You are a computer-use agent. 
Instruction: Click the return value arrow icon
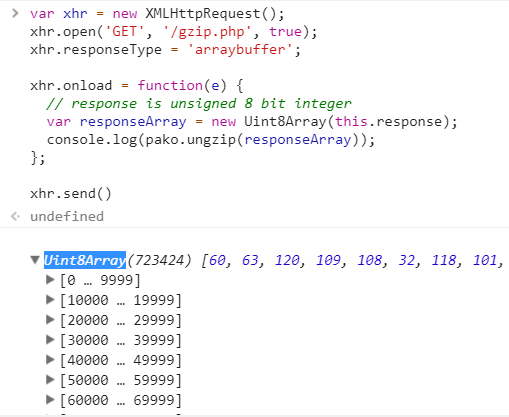(15, 216)
